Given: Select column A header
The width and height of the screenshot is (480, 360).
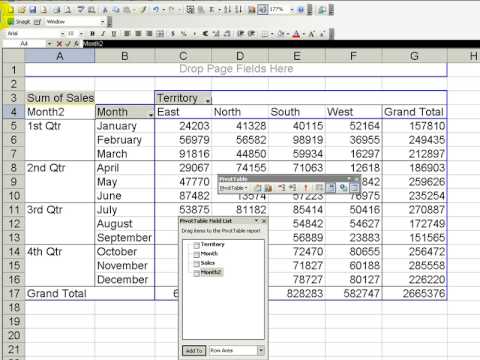Looking at the screenshot, I should (x=60, y=56).
